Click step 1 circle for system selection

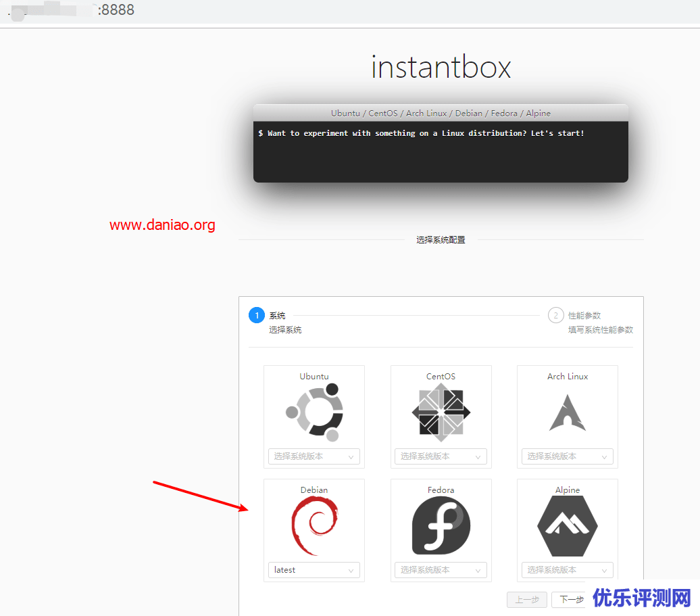tap(257, 315)
